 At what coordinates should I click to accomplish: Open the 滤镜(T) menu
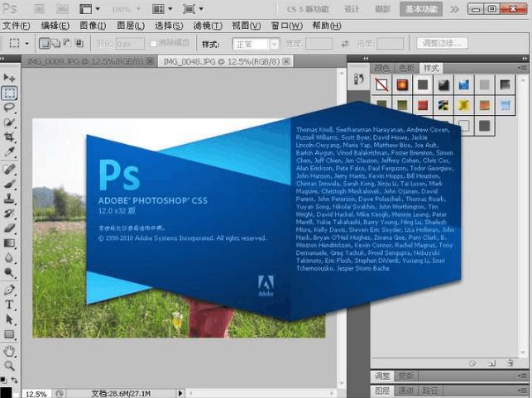tap(207, 26)
